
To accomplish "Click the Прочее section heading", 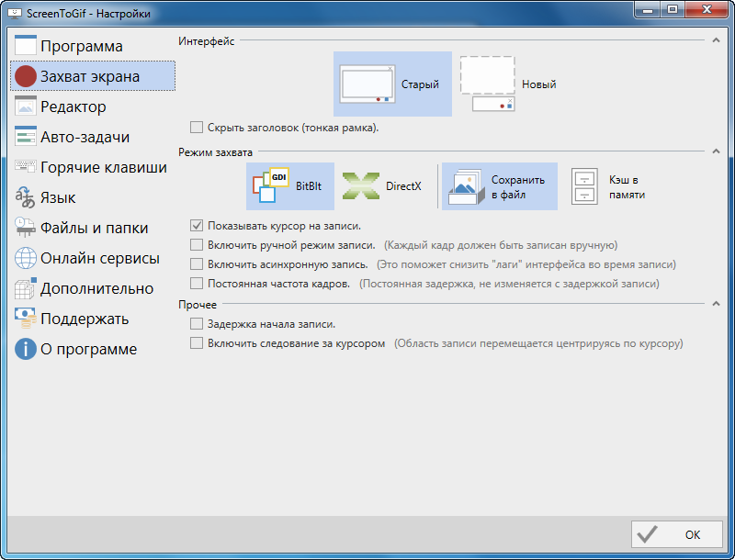I will pos(198,305).
